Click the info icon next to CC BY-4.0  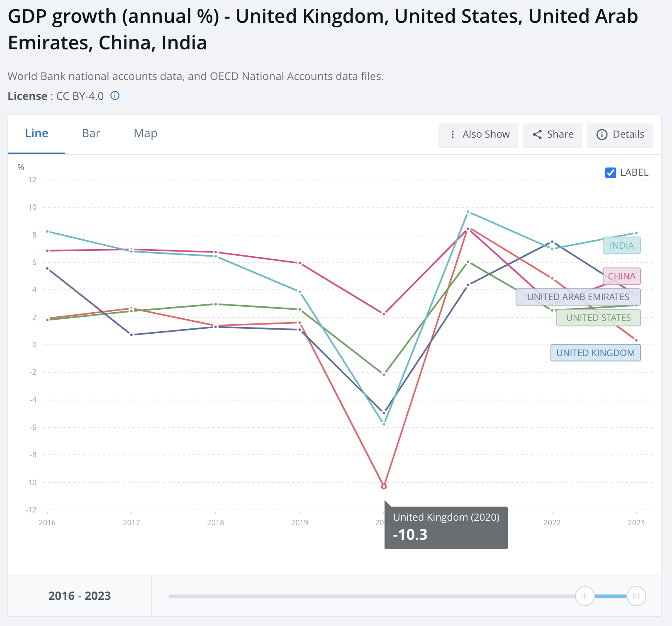(115, 96)
